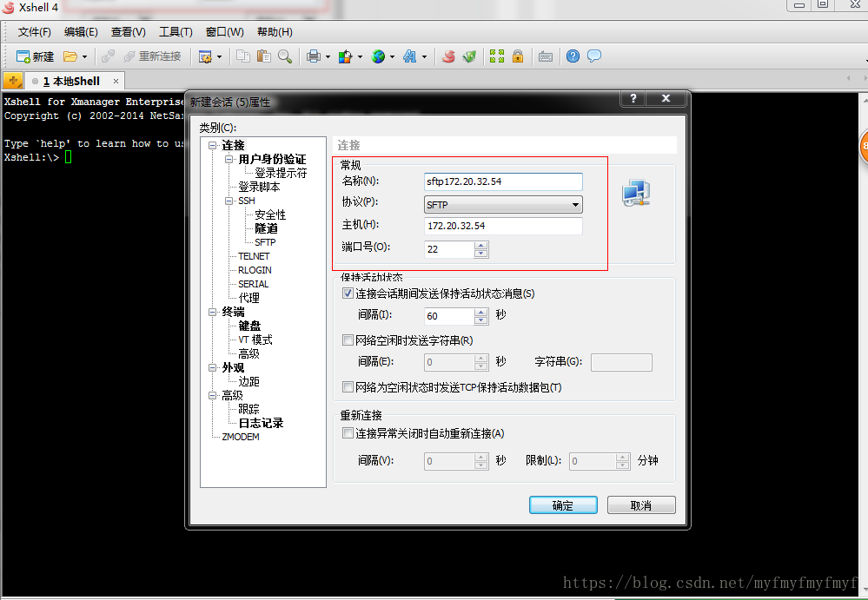This screenshot has height=600, width=868.
Task: Increase 端口号 using the stepper arrows
Action: pyautogui.click(x=480, y=243)
